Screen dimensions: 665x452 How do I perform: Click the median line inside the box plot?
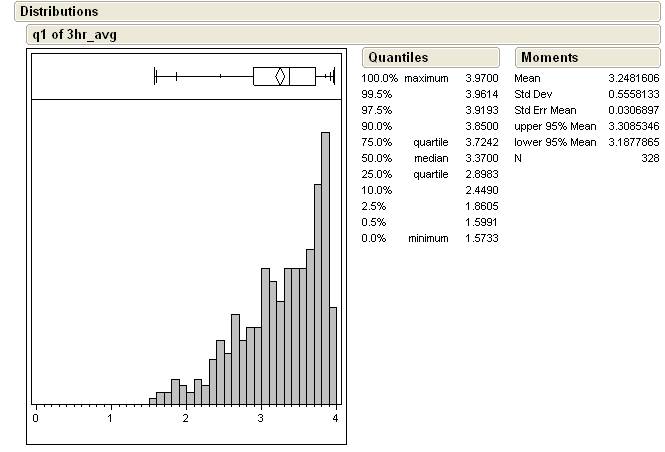[x=289, y=76]
